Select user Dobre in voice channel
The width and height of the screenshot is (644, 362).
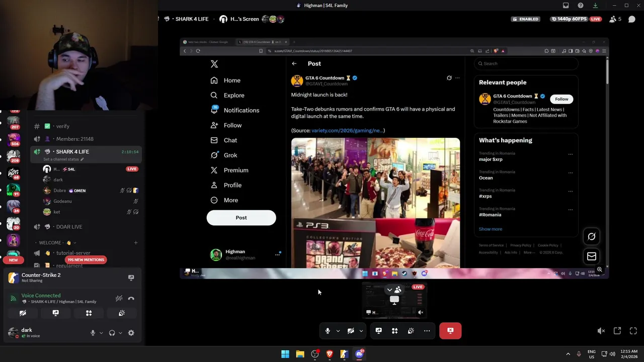(x=91, y=191)
